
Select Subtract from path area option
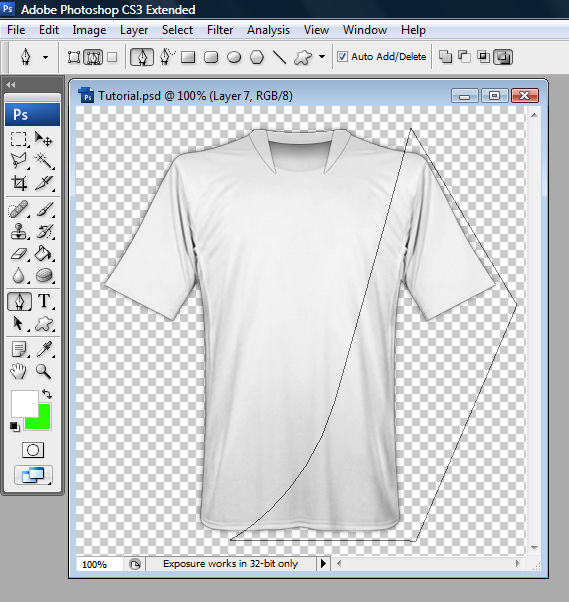(465, 57)
